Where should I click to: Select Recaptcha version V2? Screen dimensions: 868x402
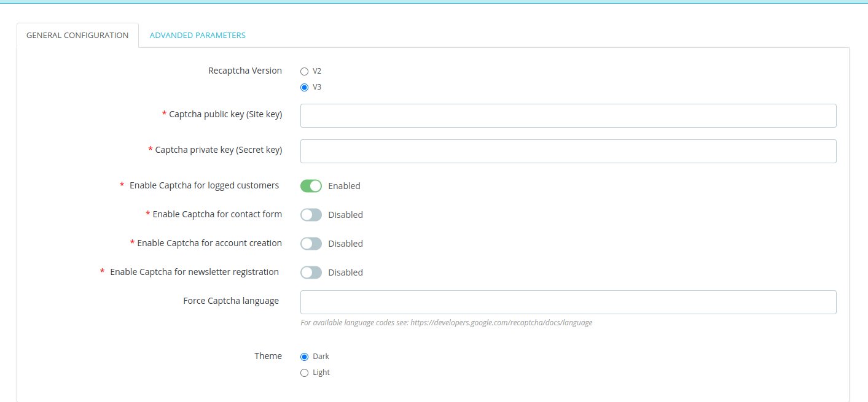304,71
